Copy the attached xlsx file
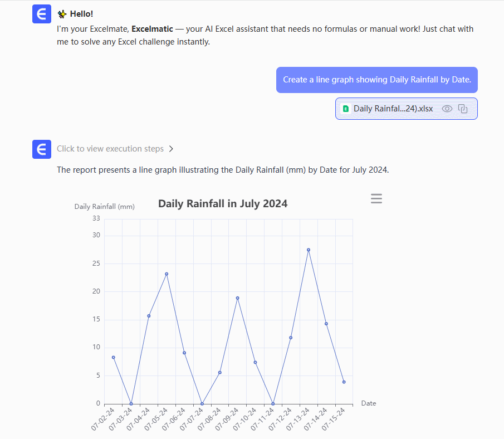 tap(462, 109)
